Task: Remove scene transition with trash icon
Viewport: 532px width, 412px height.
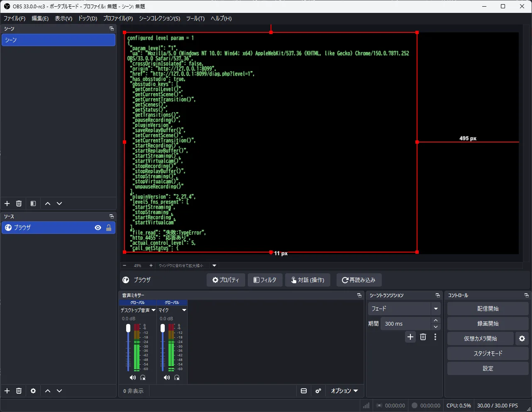Action: (423, 337)
